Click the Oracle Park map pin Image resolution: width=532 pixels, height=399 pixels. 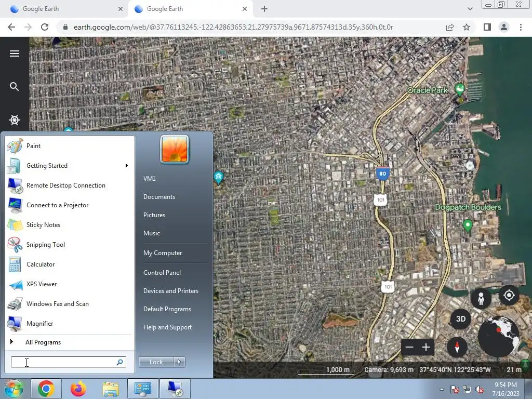(460, 89)
